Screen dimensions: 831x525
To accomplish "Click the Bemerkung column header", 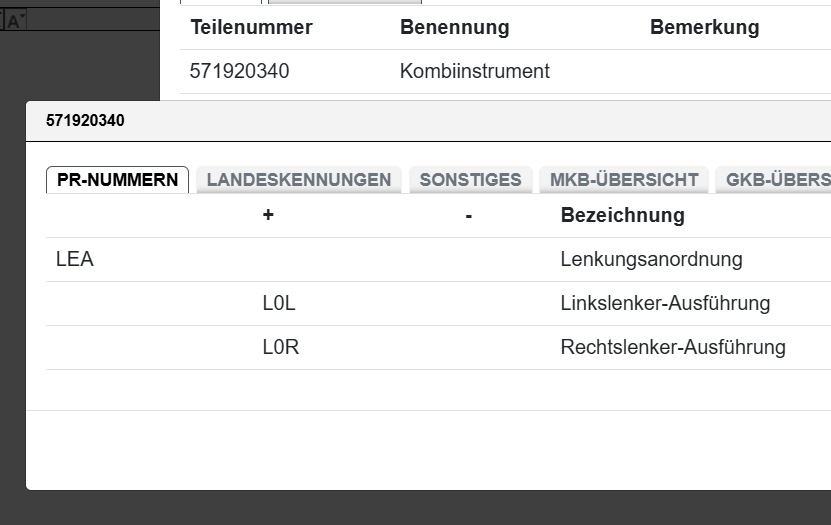I will [x=704, y=28].
